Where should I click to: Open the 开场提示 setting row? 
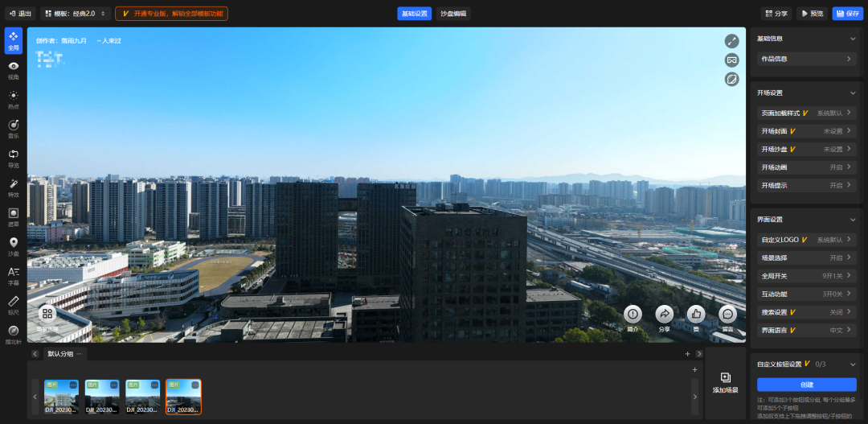(x=807, y=186)
